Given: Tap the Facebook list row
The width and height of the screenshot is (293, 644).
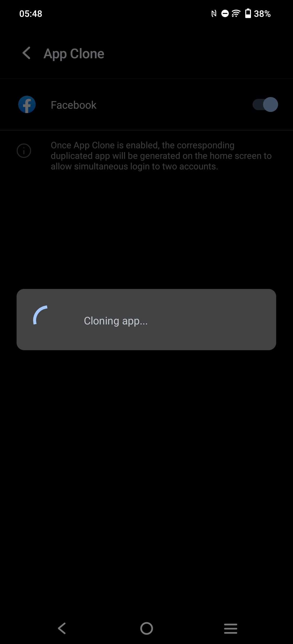Looking at the screenshot, I should (x=146, y=104).
